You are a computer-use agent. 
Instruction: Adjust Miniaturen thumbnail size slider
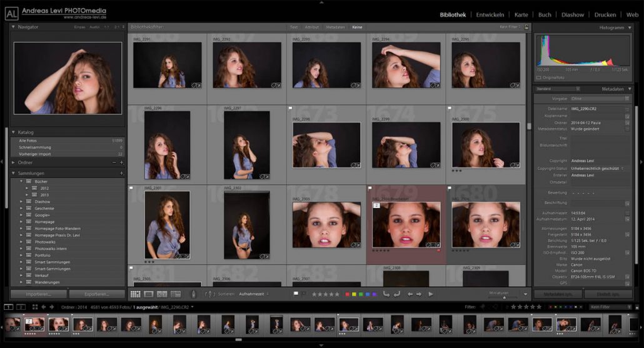(504, 297)
